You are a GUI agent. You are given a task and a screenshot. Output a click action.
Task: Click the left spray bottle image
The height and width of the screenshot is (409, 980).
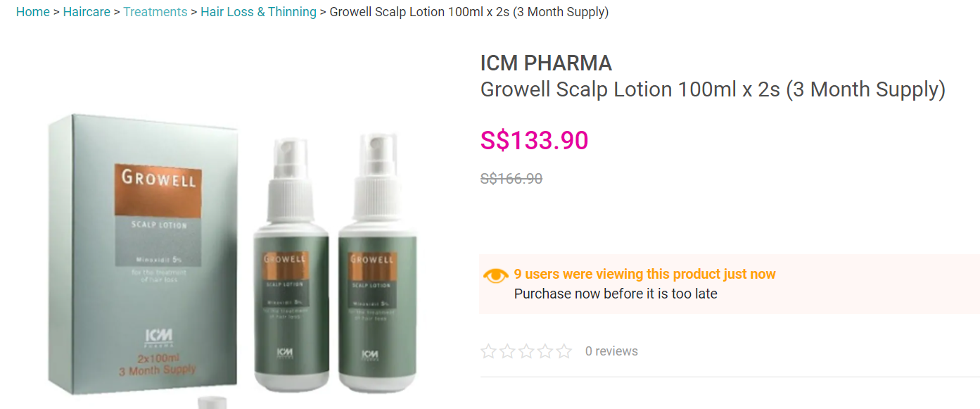pyautogui.click(x=291, y=263)
